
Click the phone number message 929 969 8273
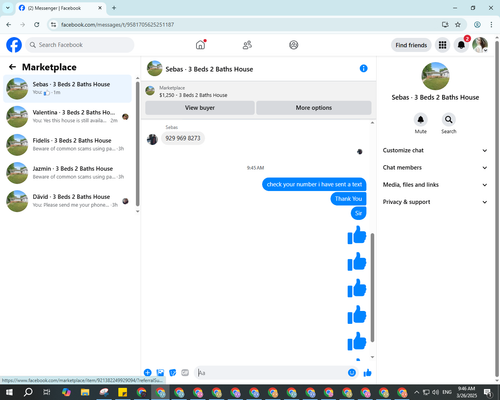point(183,138)
